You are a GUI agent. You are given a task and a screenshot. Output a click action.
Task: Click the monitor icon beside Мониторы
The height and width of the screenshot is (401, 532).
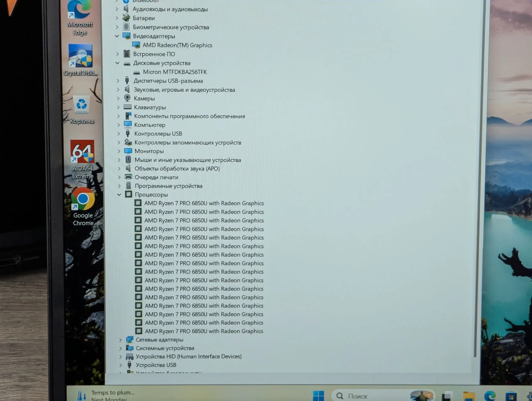pos(128,151)
